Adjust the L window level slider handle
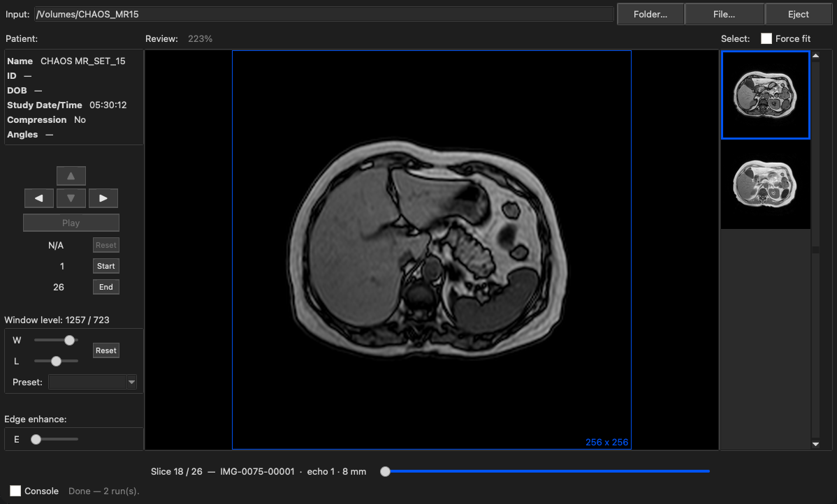Viewport: 837px width, 504px height. [56, 361]
